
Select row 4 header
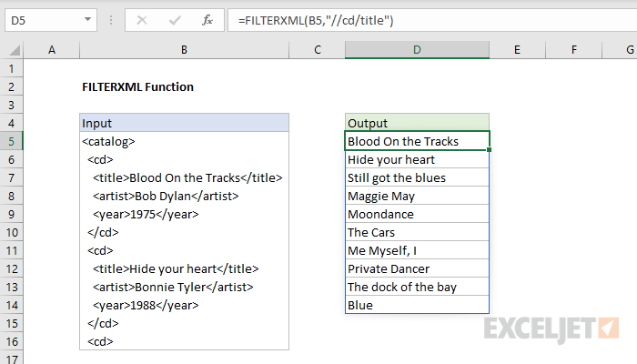(11, 123)
